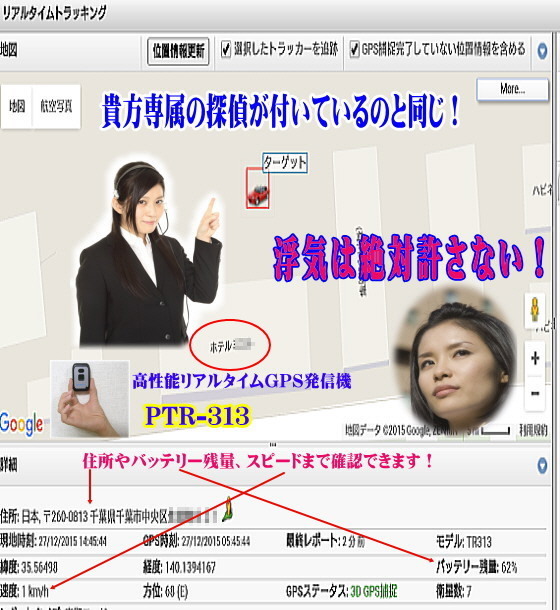Open the More... map options
Screen dimensions: 560x610
[x=513, y=89]
